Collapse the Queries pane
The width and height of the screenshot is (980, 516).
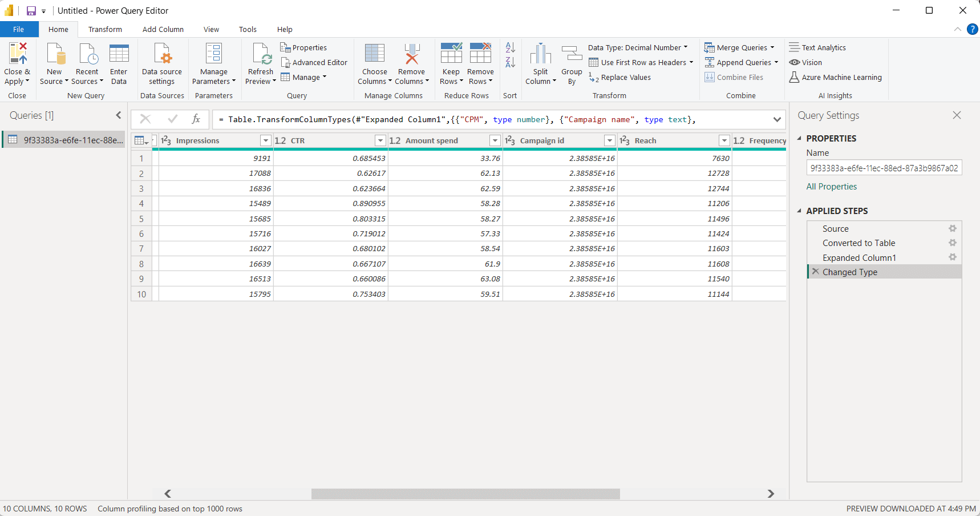coord(119,115)
